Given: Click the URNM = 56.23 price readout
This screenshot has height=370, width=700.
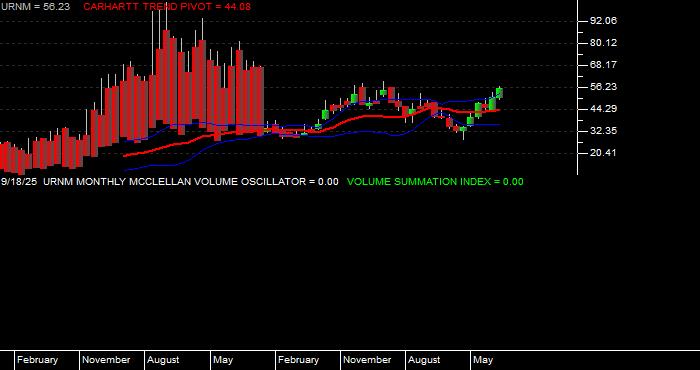Looking at the screenshot, I should coord(35,7).
